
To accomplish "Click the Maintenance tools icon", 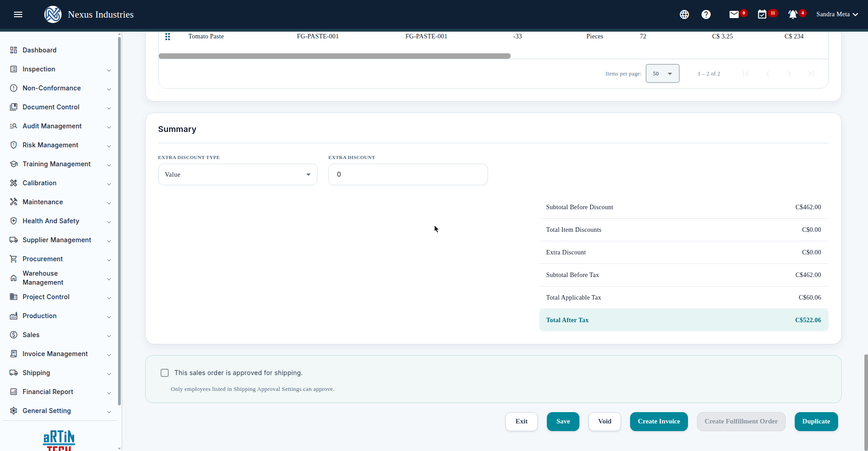I will [14, 202].
